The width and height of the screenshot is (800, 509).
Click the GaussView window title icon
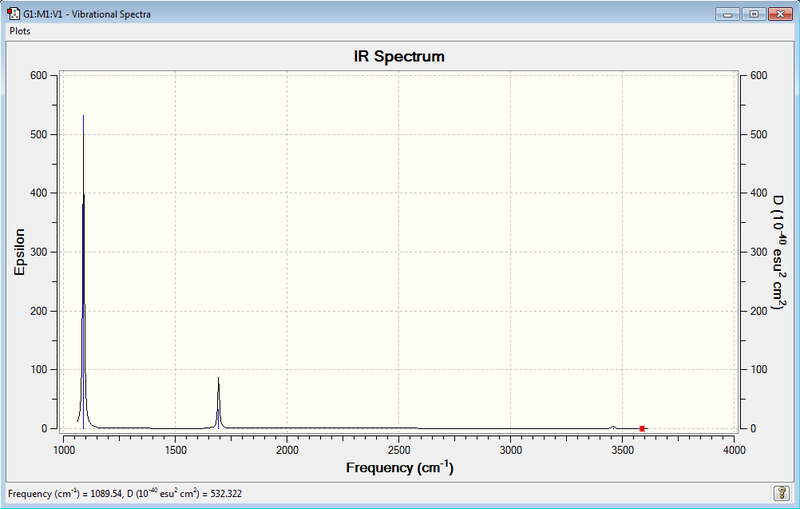[x=14, y=14]
